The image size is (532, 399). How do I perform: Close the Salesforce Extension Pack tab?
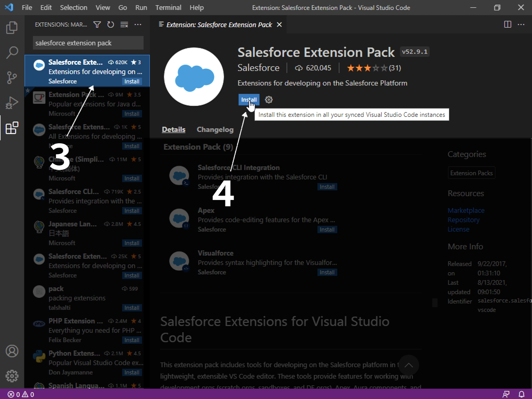[279, 25]
